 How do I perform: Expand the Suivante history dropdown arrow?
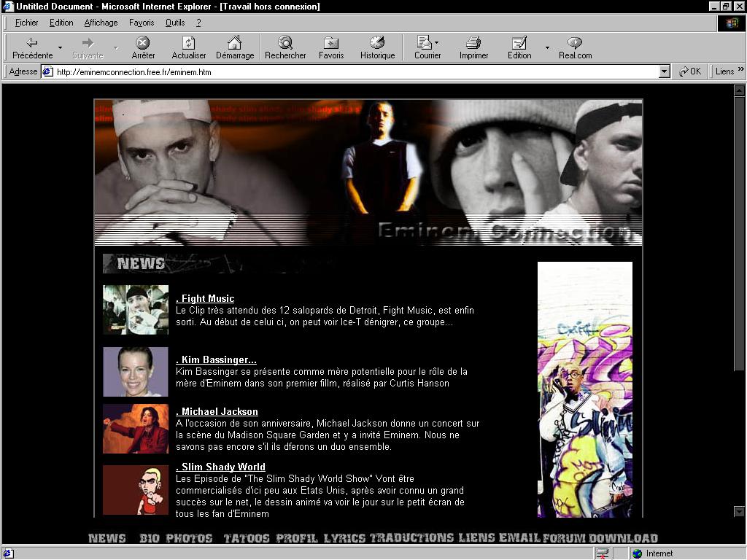point(116,47)
